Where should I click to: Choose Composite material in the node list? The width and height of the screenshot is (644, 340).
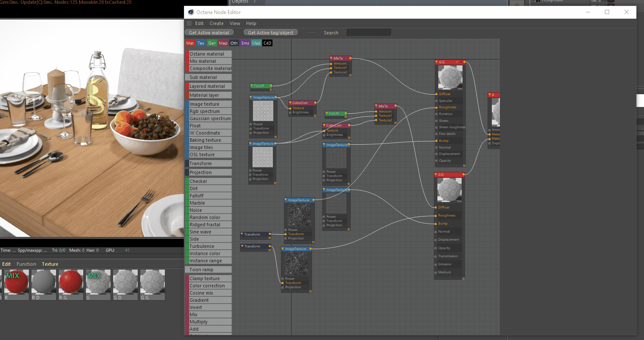(x=208, y=68)
